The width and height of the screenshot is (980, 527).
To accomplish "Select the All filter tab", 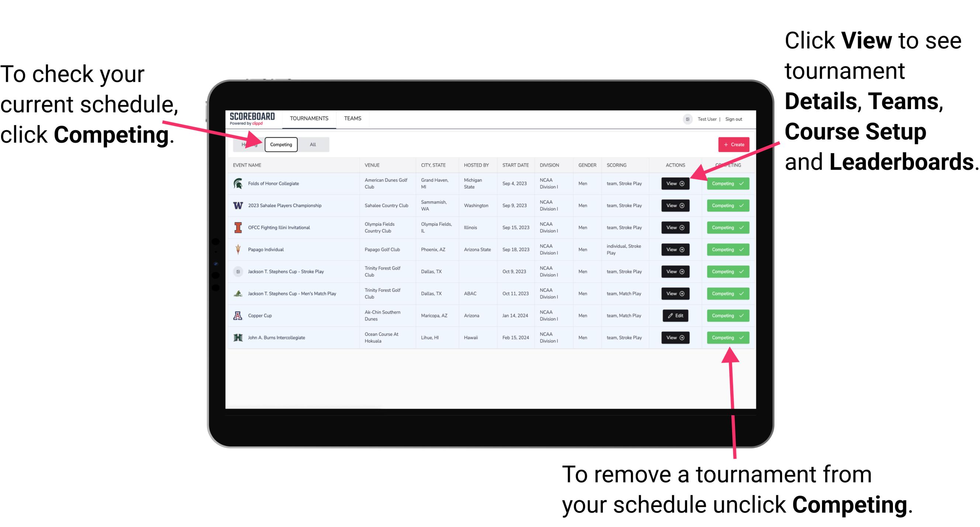I will point(312,144).
